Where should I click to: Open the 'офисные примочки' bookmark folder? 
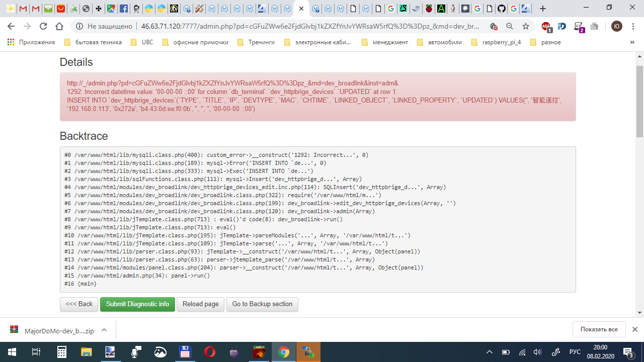click(195, 42)
